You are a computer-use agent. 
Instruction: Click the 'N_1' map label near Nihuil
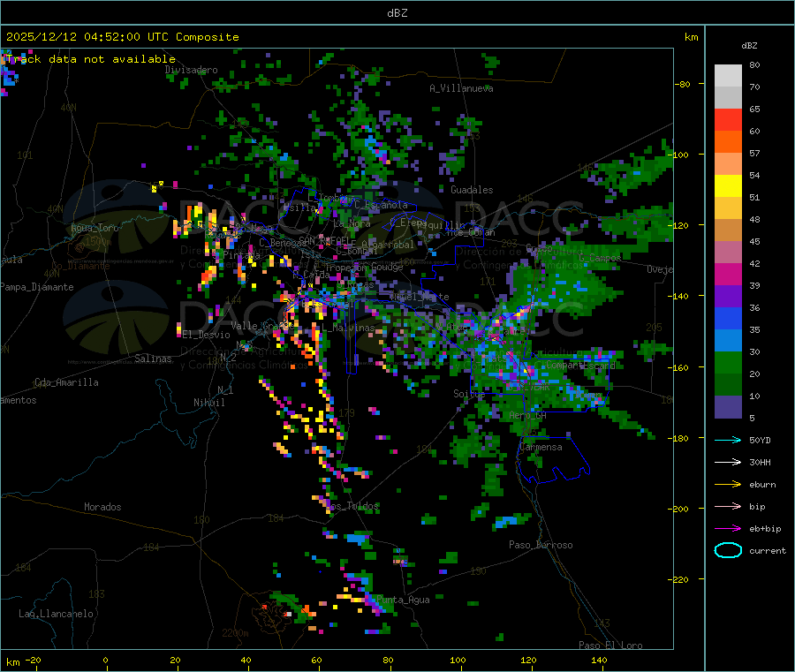point(225,389)
